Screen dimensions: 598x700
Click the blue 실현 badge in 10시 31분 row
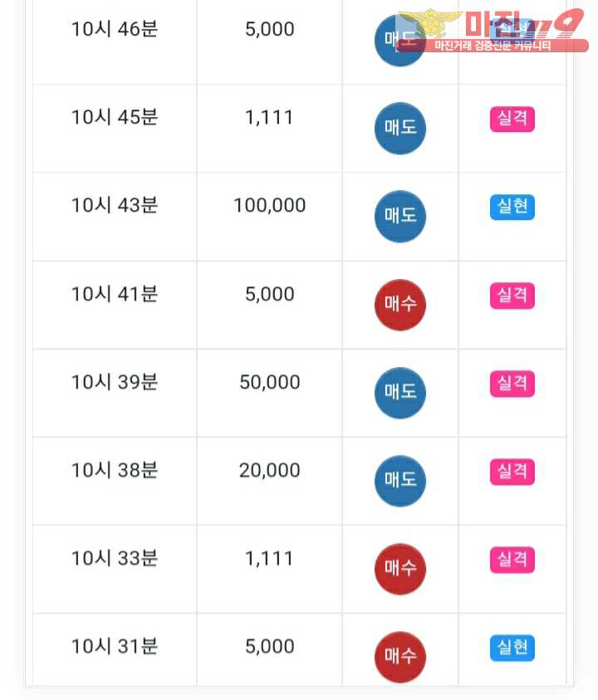pyautogui.click(x=512, y=648)
